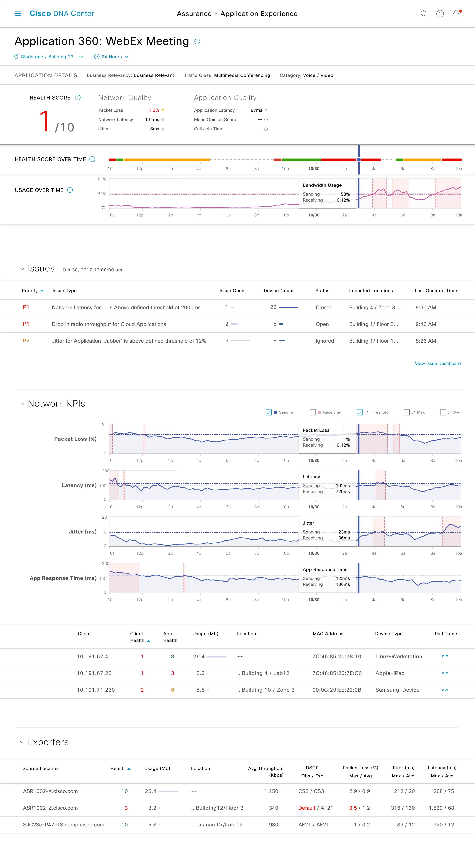Click the Priority column sort arrow
Screen dimensions: 475x868
click(42, 291)
